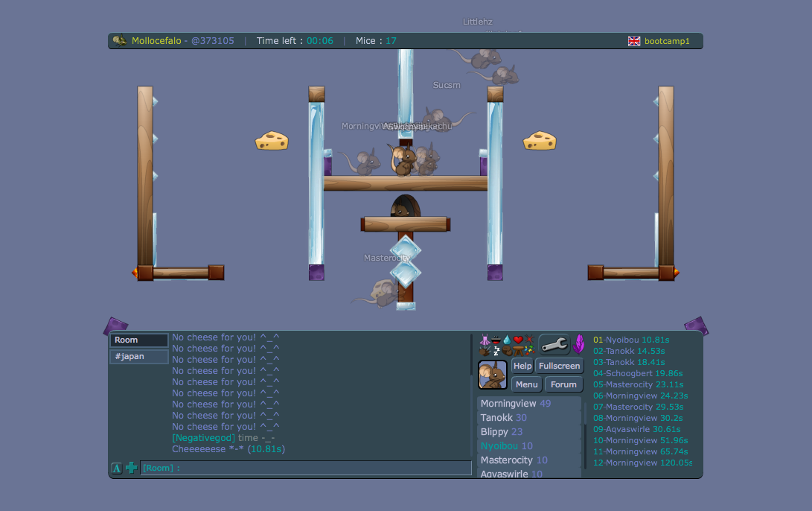Open the Menu button
This screenshot has height=511, width=812.
tap(527, 384)
